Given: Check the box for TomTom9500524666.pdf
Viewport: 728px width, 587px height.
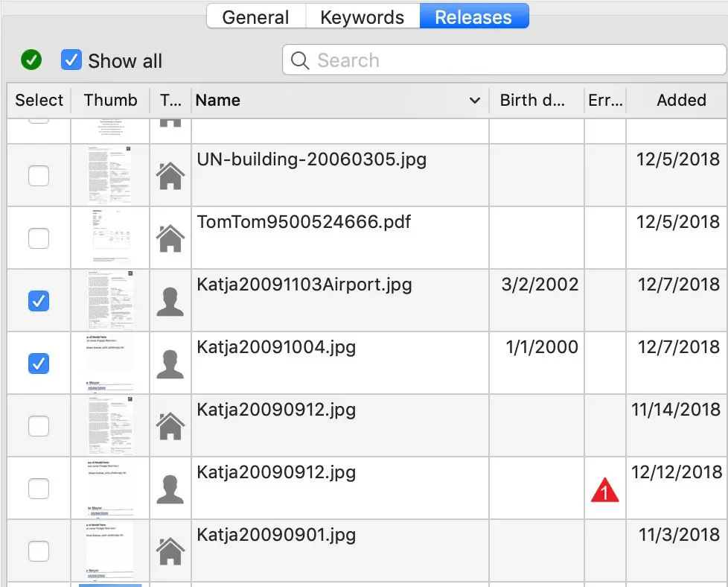Looking at the screenshot, I should [39, 238].
